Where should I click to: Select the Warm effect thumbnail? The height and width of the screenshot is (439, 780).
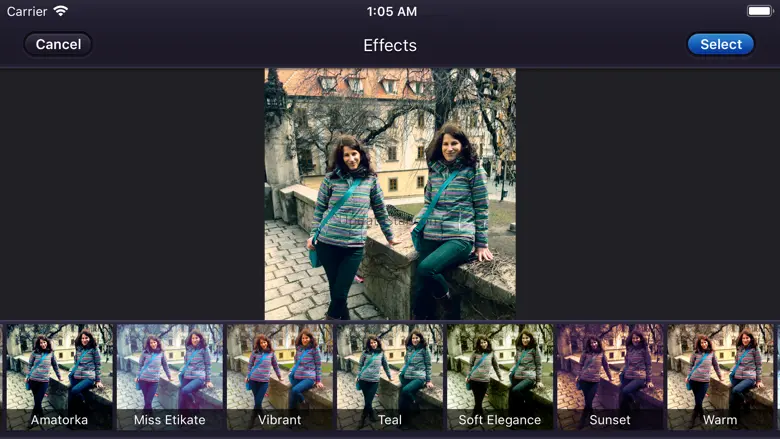pyautogui.click(x=720, y=377)
